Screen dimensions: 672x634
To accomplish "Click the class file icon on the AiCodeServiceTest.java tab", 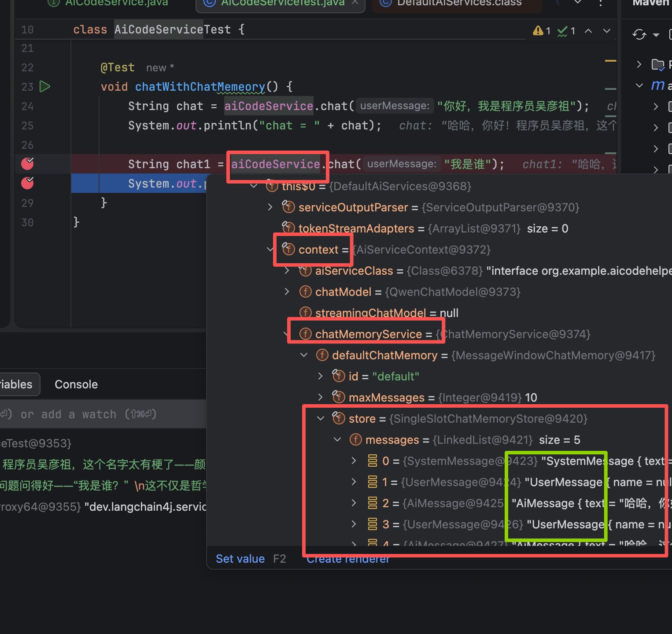I will [x=209, y=3].
